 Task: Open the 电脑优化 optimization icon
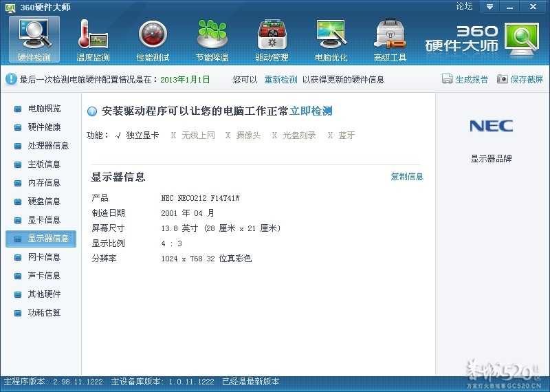pos(331,40)
